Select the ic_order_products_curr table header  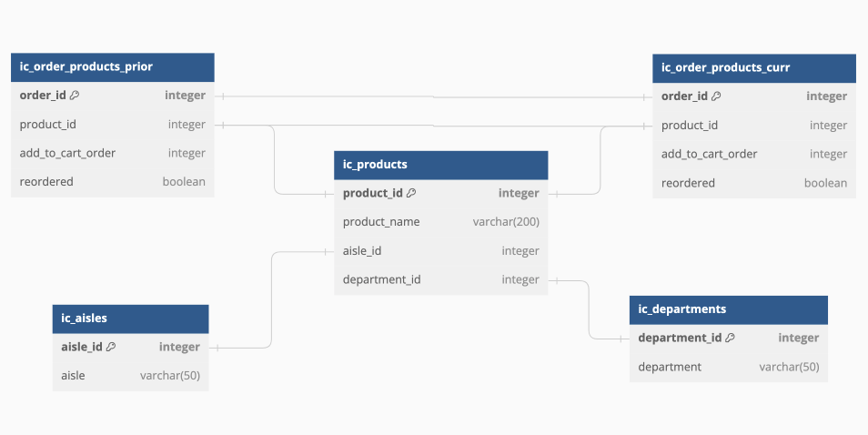(x=753, y=67)
